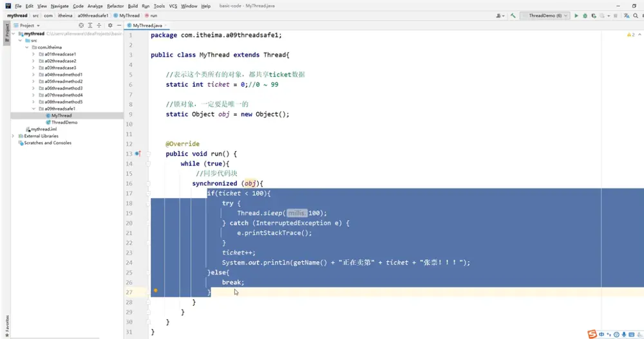Open the user account icon dropdown
This screenshot has width=644, height=339.
tap(500, 15)
